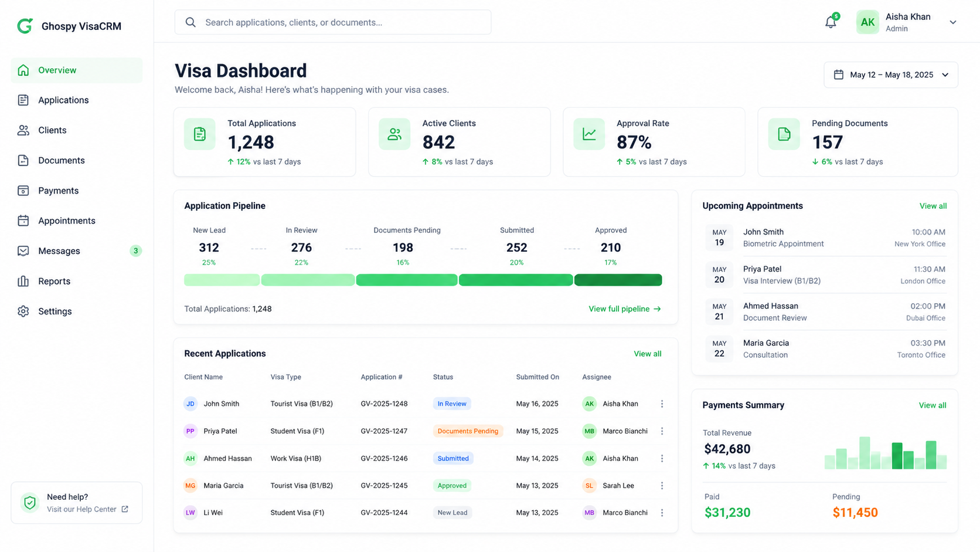980x552 pixels.
Task: Click the Approval Rate chart icon
Action: coord(589,134)
